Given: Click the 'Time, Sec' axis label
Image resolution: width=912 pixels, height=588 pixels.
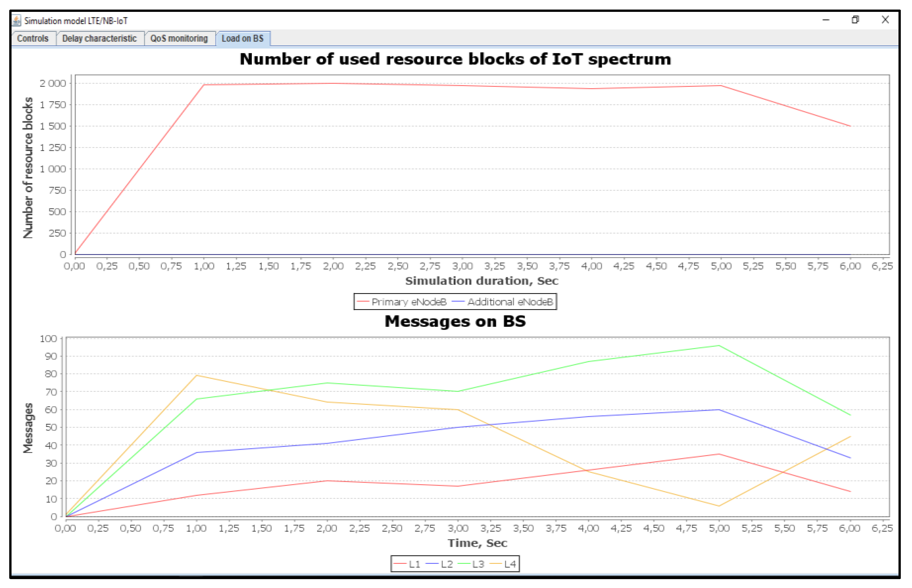Looking at the screenshot, I should click(477, 543).
